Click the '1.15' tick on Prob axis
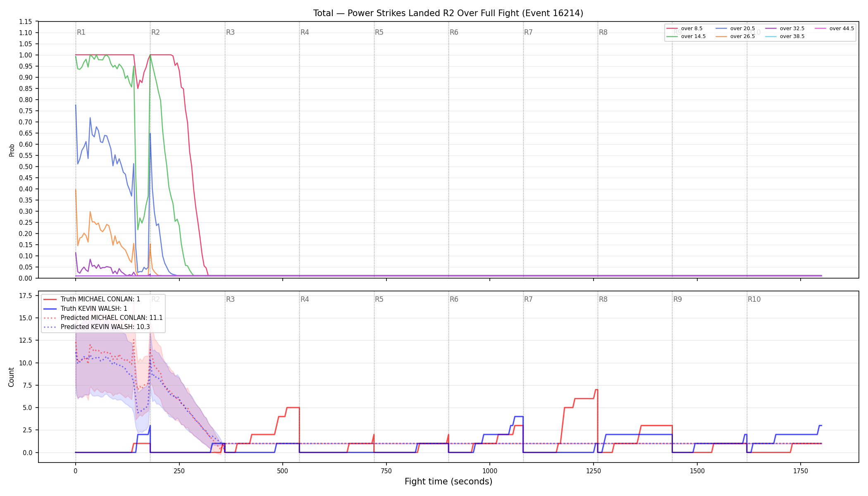868x496 pixels. 26,21
